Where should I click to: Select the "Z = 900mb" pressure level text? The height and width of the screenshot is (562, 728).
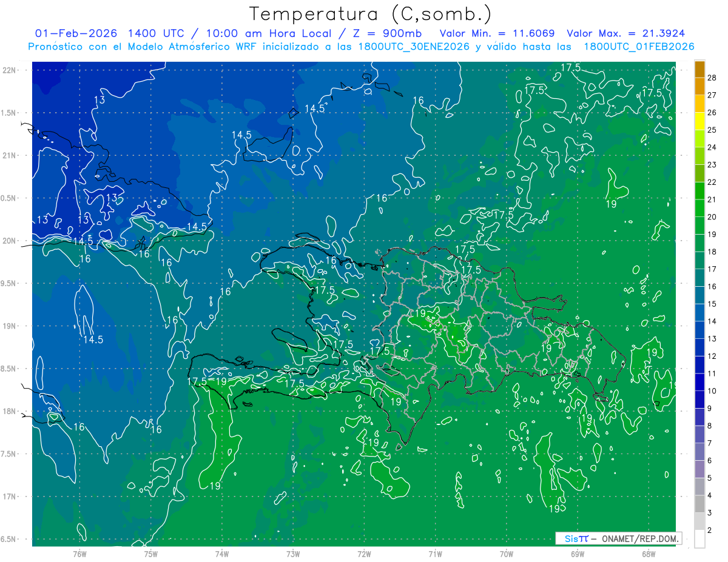(387, 33)
